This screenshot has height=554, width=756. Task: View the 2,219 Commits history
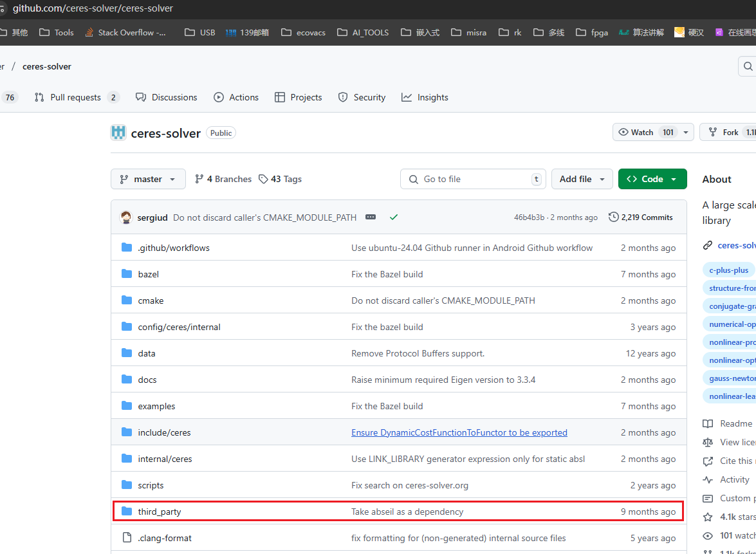pos(641,217)
